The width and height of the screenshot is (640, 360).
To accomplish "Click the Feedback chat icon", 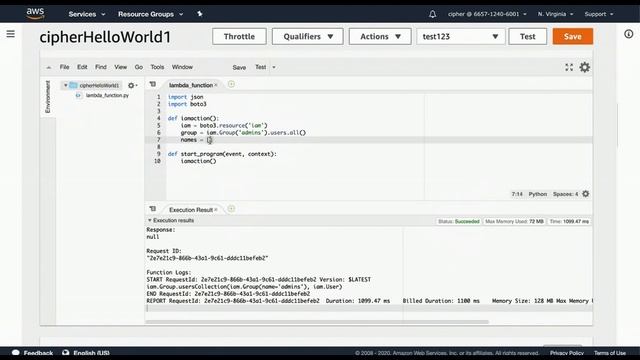I will [x=16, y=353].
